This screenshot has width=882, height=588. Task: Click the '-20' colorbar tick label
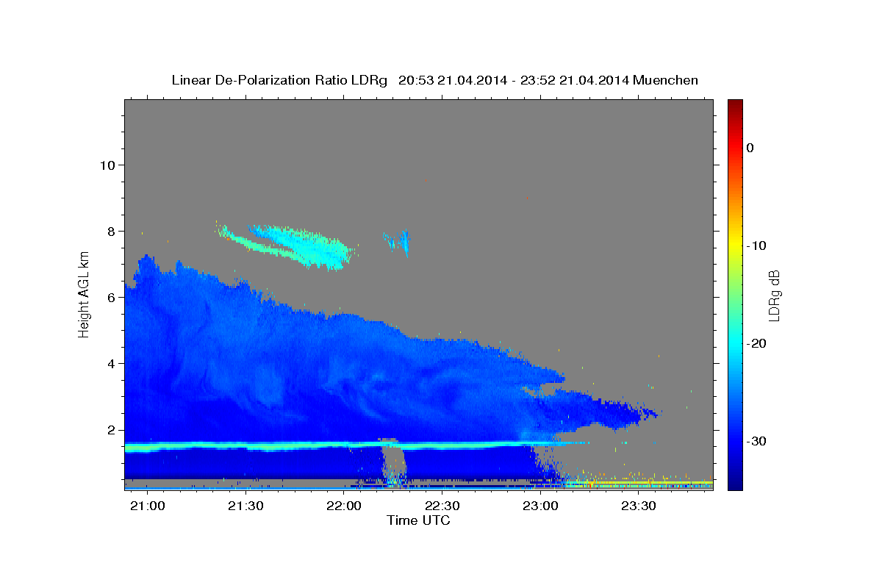point(757,343)
